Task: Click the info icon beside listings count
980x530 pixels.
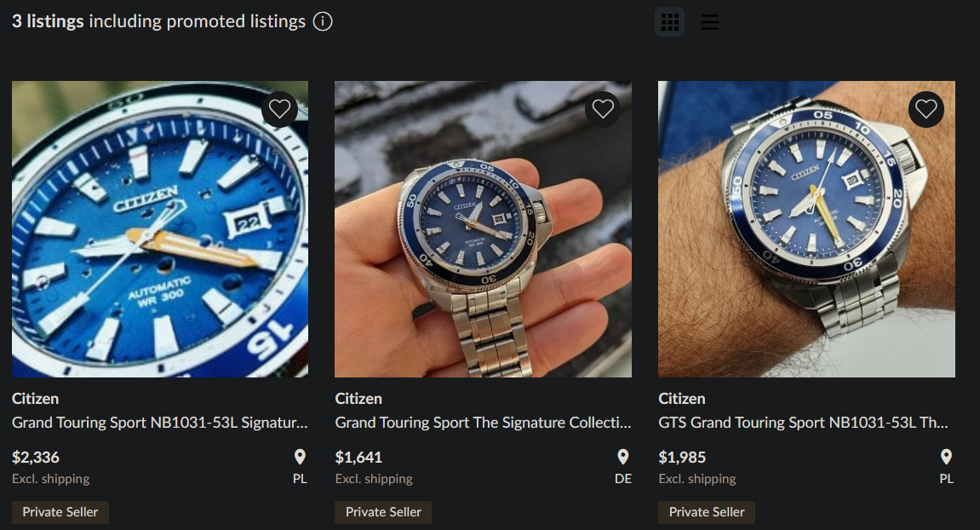Action: click(x=323, y=22)
